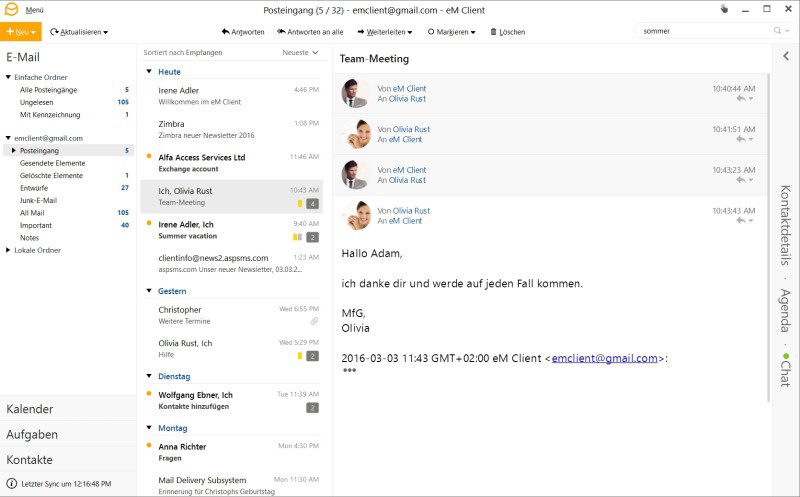Click Sortiert nach Empfangen header
Screen dimensions: 800x497
point(183,53)
